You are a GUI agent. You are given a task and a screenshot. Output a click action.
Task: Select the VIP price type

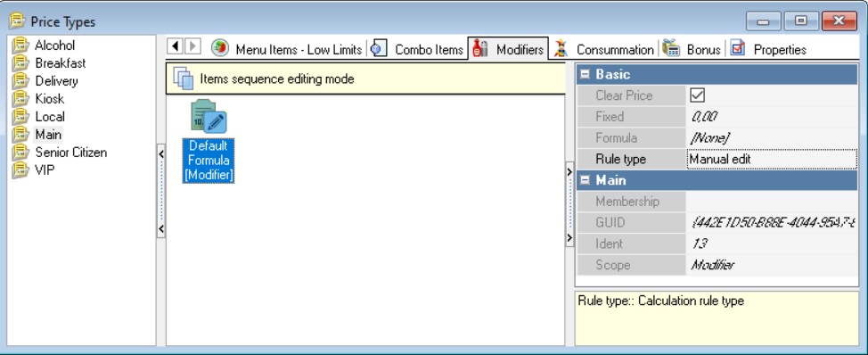coord(45,169)
